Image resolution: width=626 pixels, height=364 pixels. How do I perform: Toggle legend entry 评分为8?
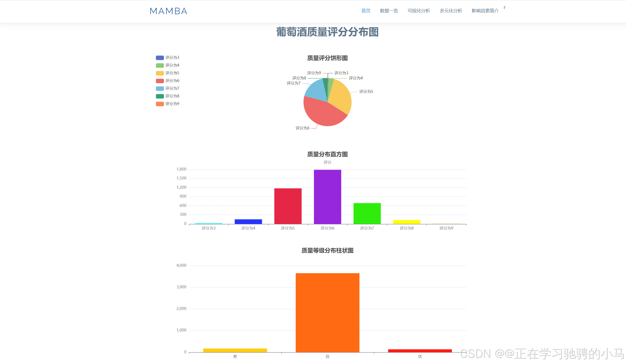(168, 96)
